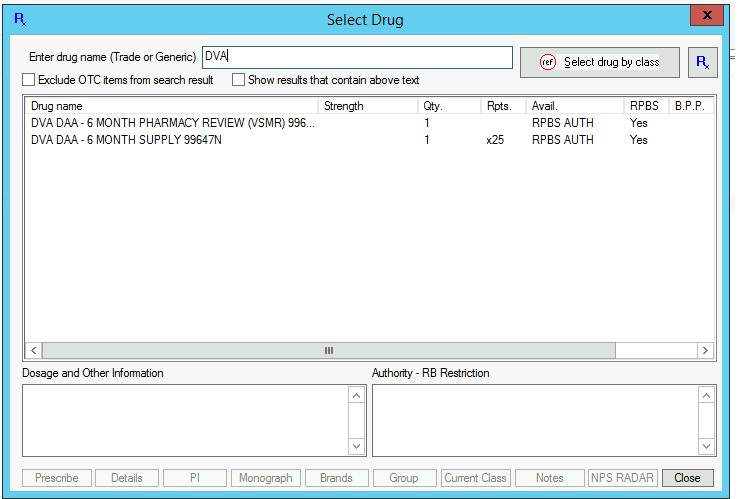The width and height of the screenshot is (739, 499).
Task: Open drug Details
Action: (x=127, y=478)
